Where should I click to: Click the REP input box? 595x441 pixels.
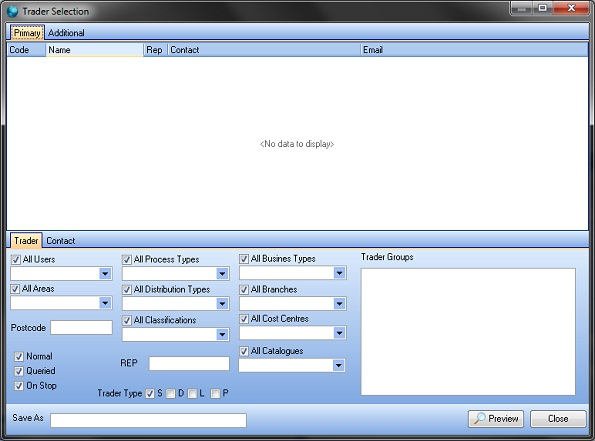click(189, 364)
